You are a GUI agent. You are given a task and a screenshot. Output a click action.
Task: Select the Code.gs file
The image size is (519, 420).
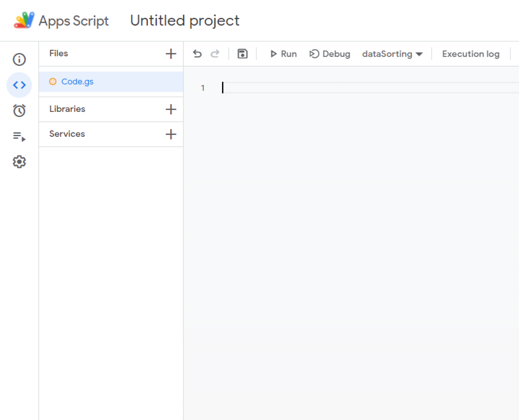pyautogui.click(x=111, y=82)
